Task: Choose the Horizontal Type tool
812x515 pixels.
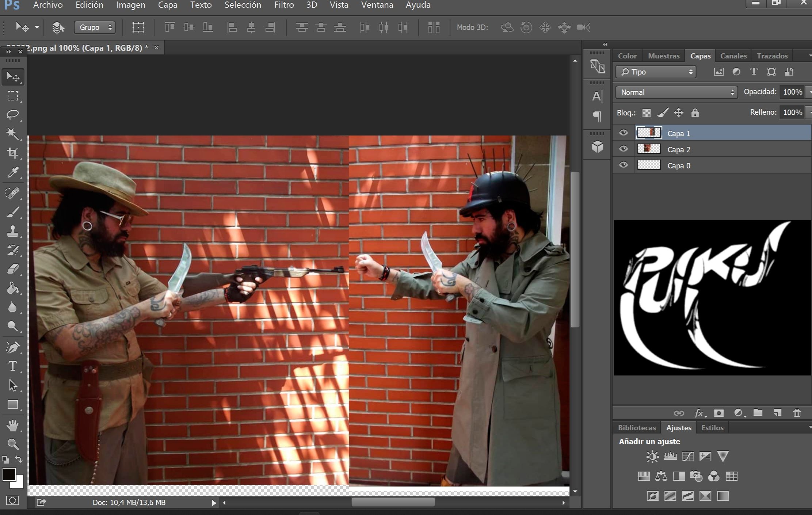Action: [x=13, y=366]
